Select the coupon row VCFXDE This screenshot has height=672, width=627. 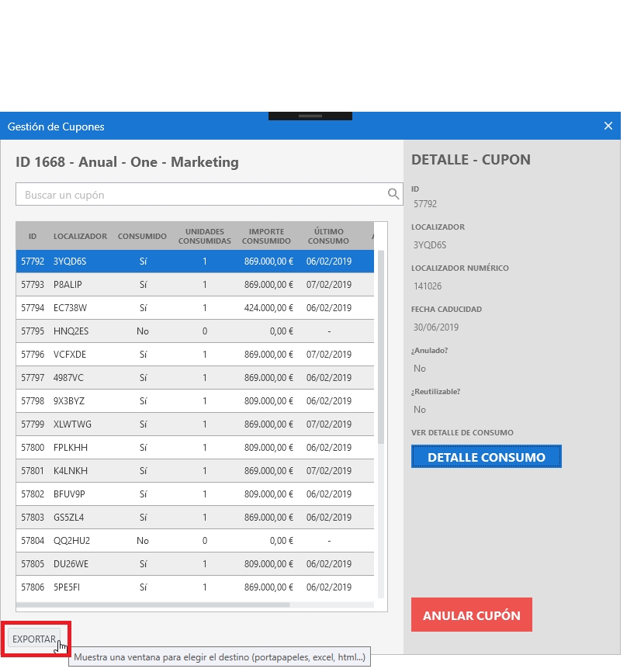[x=195, y=355]
